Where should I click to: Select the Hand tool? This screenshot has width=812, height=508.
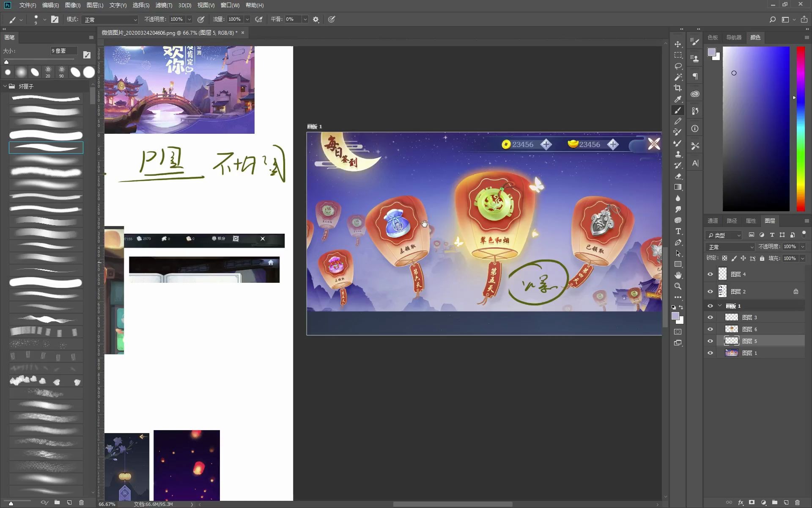[678, 275]
